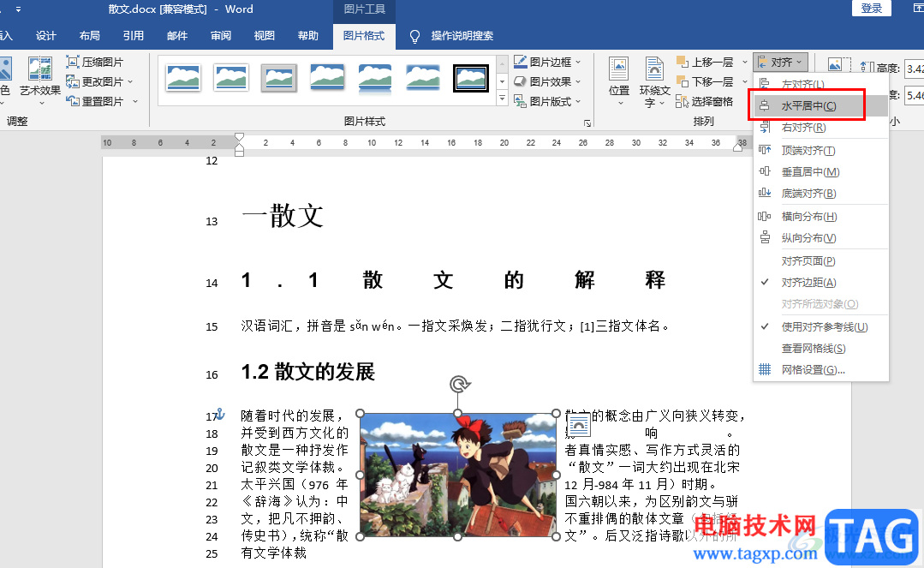Click the 上移一层 bring forward icon
Image resolution: width=924 pixels, height=568 pixels.
[683, 62]
